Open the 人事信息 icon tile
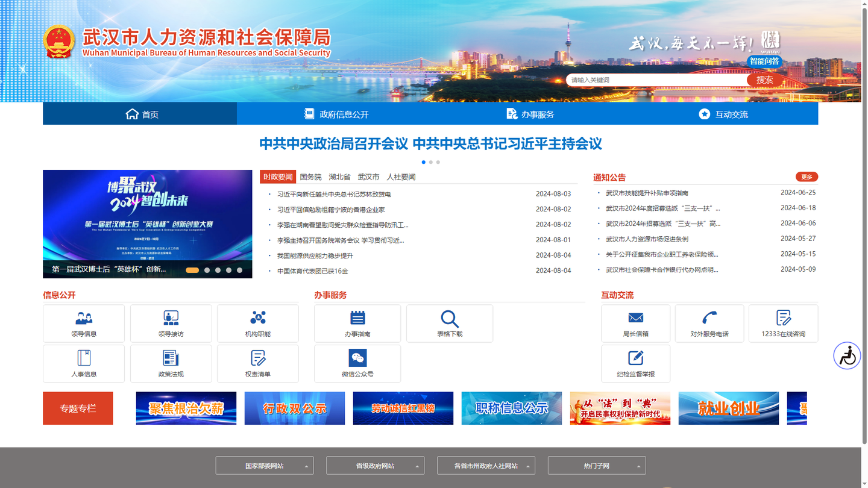 click(84, 363)
